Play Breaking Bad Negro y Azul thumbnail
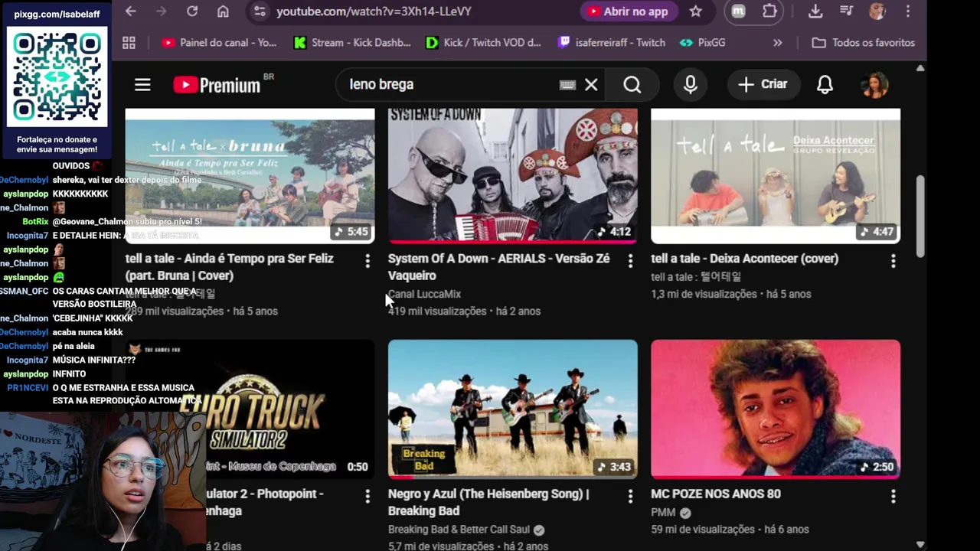980x551 pixels. click(512, 409)
